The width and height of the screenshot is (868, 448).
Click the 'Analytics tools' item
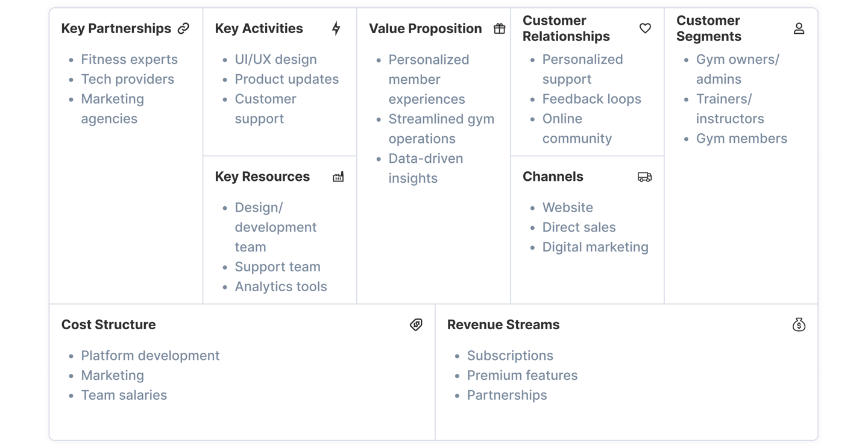280,286
